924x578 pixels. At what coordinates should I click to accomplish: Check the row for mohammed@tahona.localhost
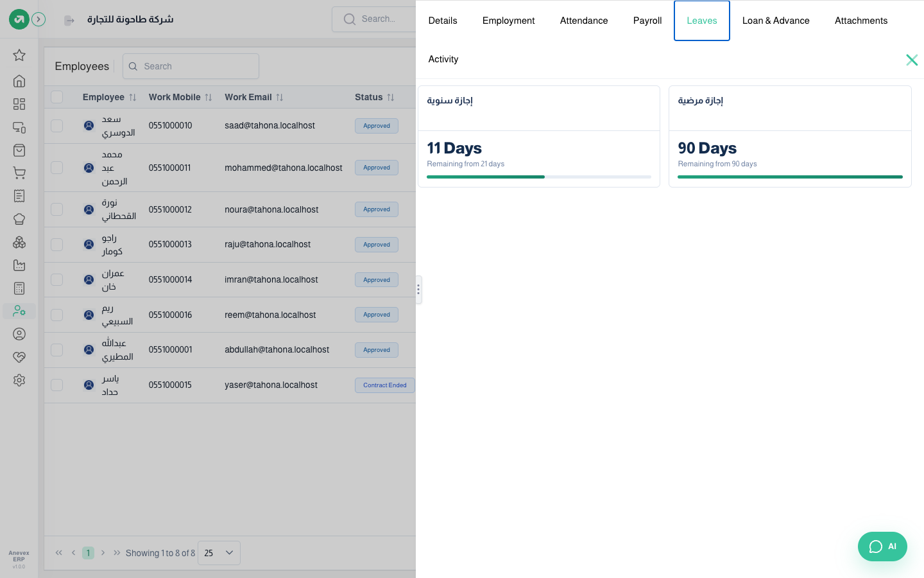[57, 168]
